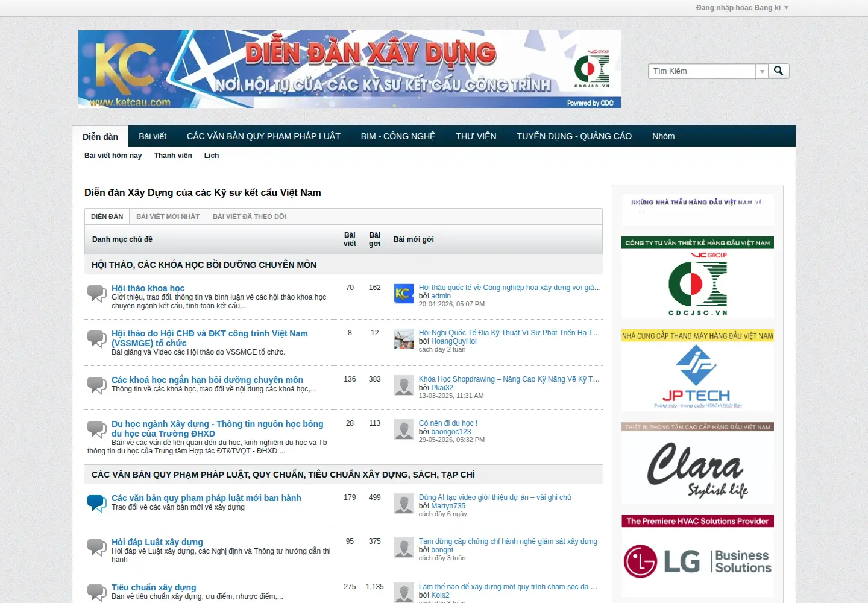Switch to the BÀI VIẾT ĐÃ THEO DÕI tab

point(250,216)
